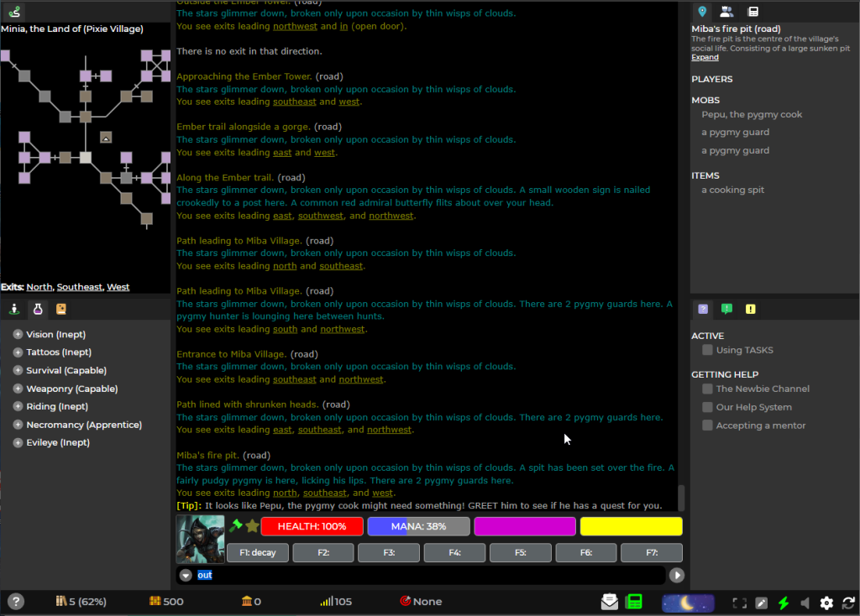Image resolution: width=860 pixels, height=616 pixels.
Task: Open the orange journal book tab
Action: click(x=60, y=309)
